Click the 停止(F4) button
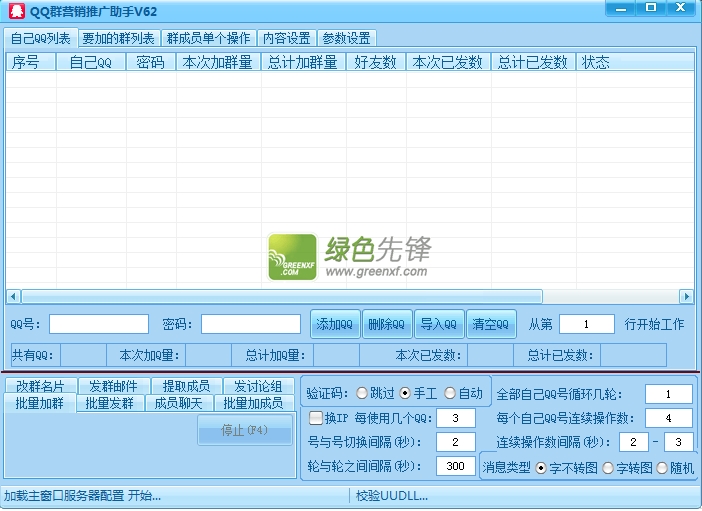Screen dimensions: 702x511 [x=245, y=430]
